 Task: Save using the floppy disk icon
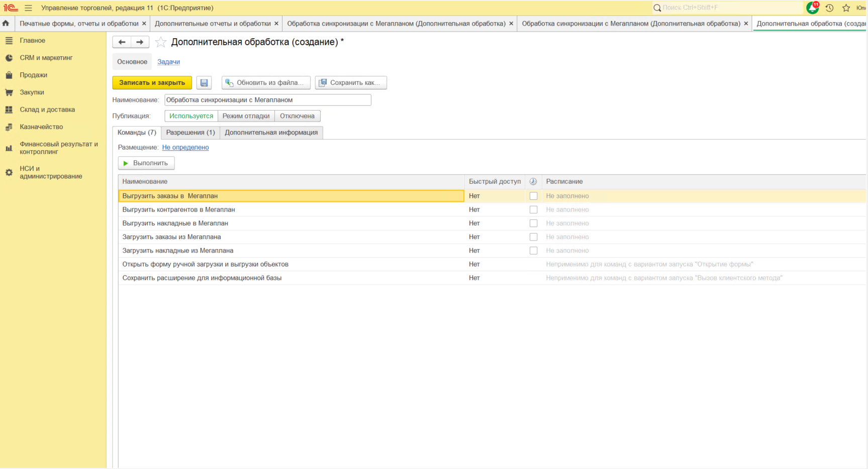pyautogui.click(x=204, y=83)
